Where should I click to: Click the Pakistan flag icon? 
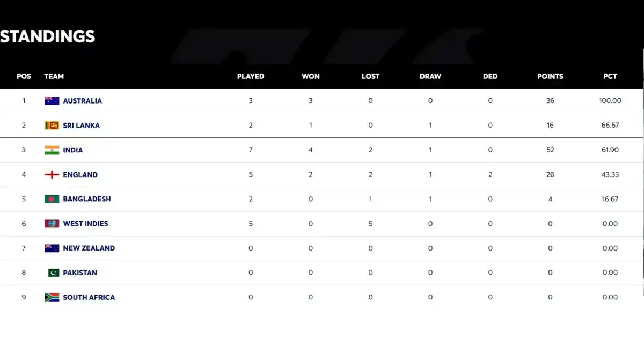[54, 273]
